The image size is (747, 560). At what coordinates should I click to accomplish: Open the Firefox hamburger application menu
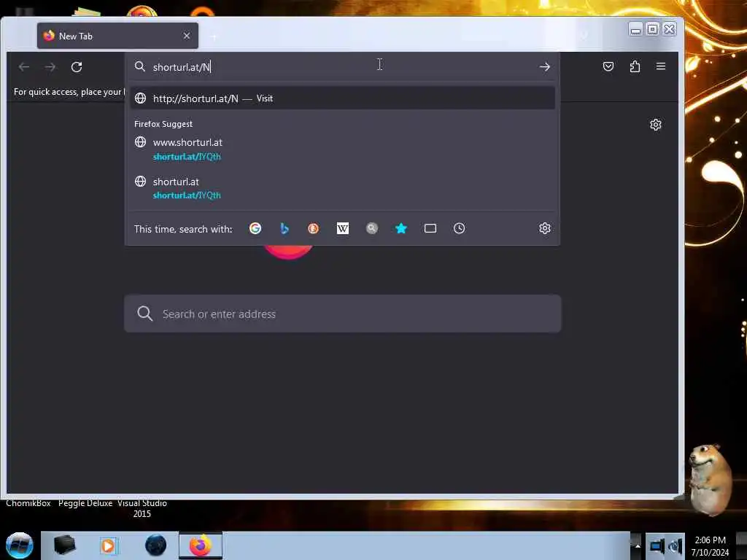coord(661,66)
